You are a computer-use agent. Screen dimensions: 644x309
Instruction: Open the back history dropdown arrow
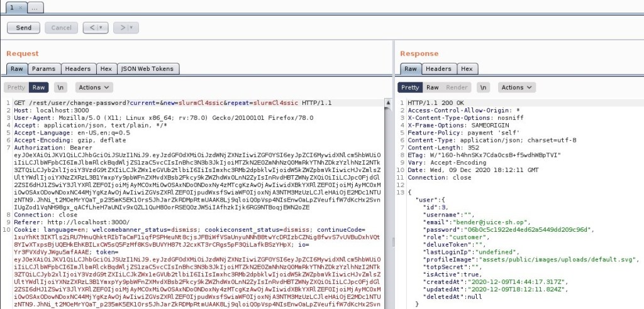(103, 28)
